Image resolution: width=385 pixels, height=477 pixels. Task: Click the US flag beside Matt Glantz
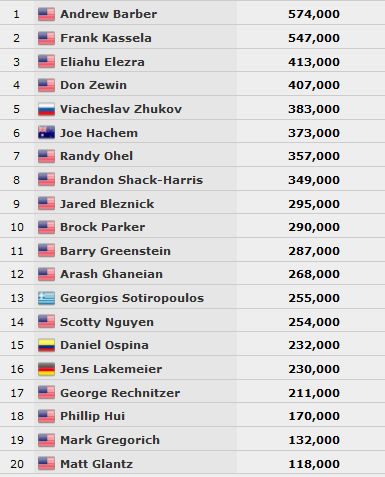(x=46, y=464)
